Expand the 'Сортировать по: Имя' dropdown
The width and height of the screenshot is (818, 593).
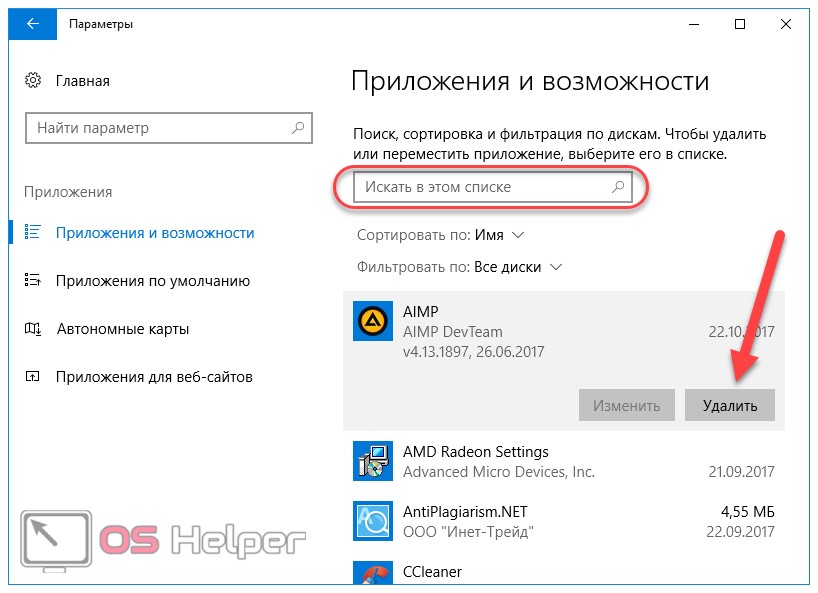[440, 235]
